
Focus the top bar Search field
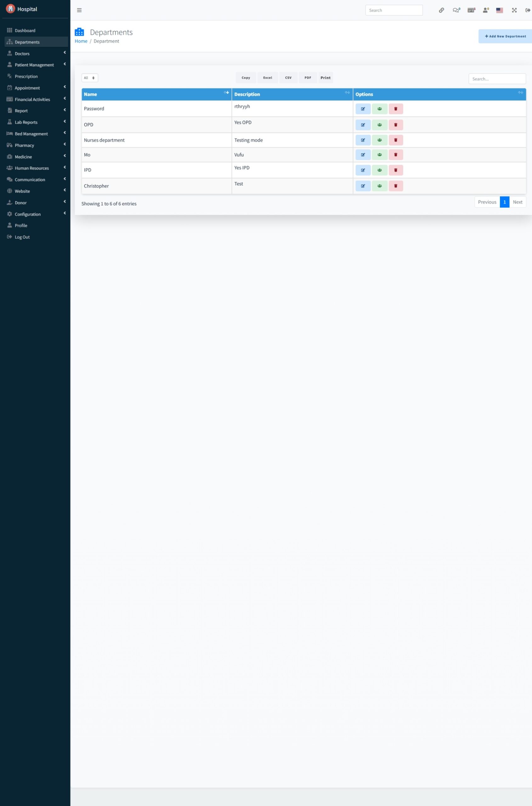(x=394, y=10)
